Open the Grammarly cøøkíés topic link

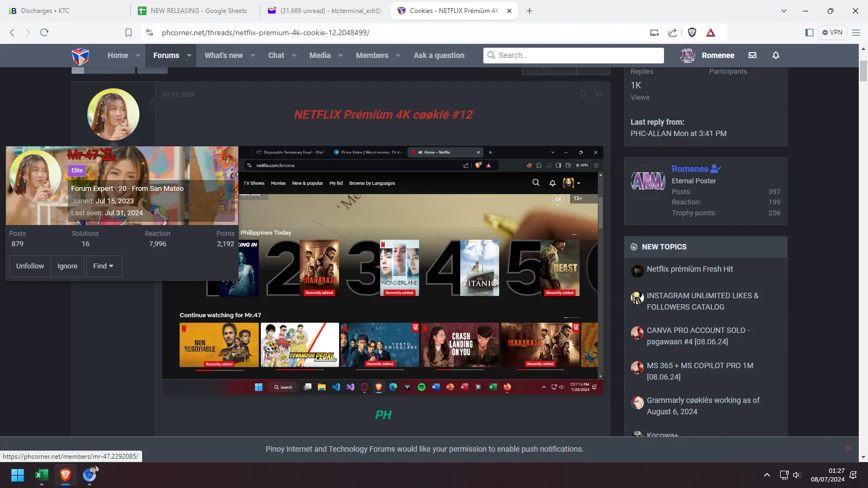tap(703, 406)
